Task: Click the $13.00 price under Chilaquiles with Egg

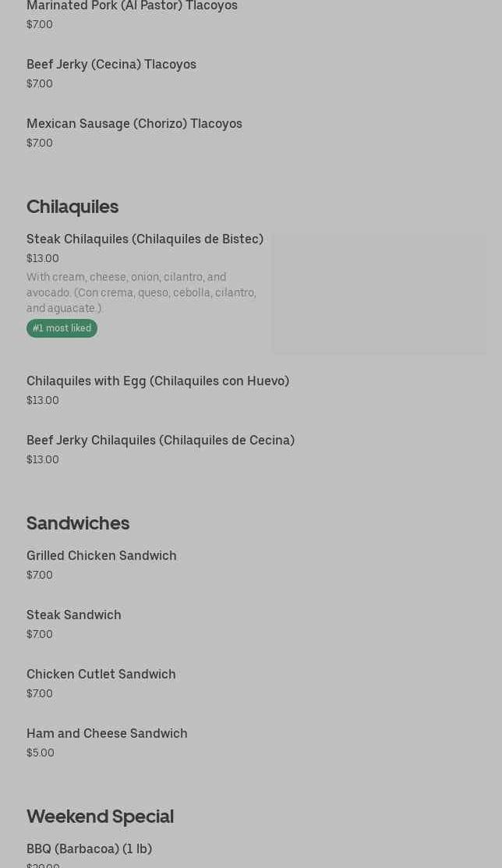Action: point(43,400)
